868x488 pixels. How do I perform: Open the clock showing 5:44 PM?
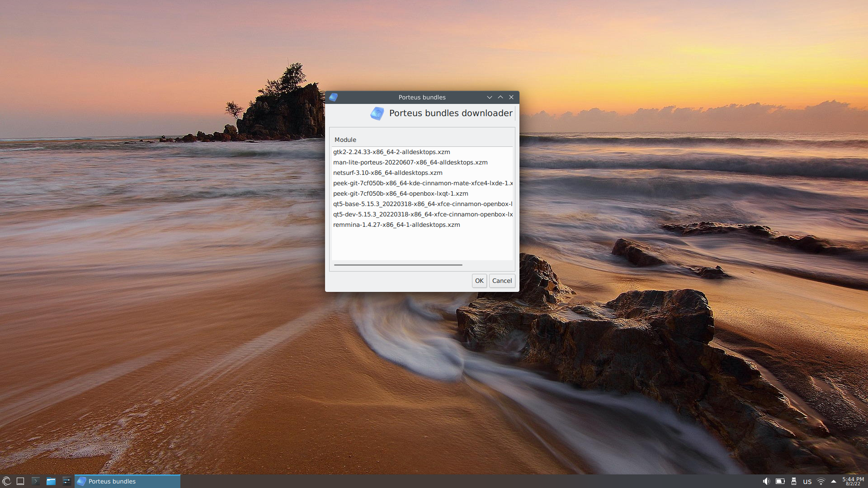click(x=853, y=481)
